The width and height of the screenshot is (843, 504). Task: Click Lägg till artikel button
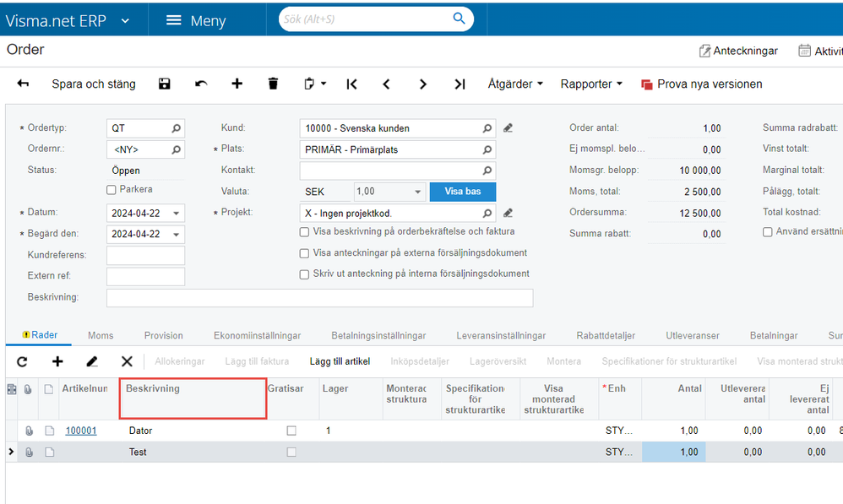click(x=340, y=361)
